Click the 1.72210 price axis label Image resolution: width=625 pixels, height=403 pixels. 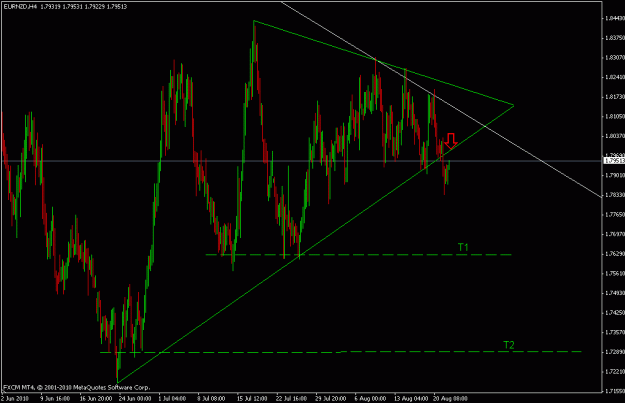coord(614,372)
